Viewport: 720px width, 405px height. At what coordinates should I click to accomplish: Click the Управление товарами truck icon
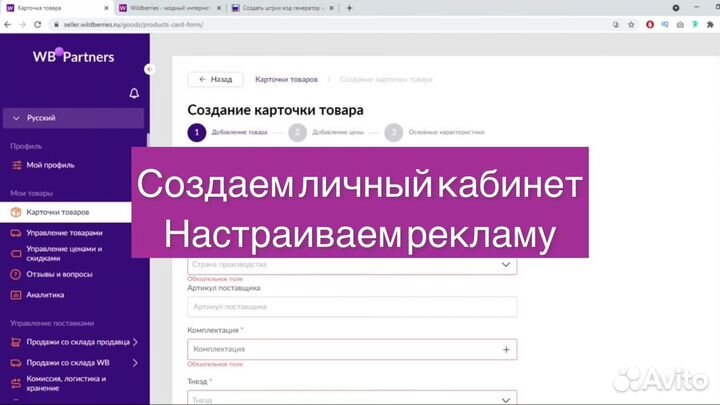16,233
